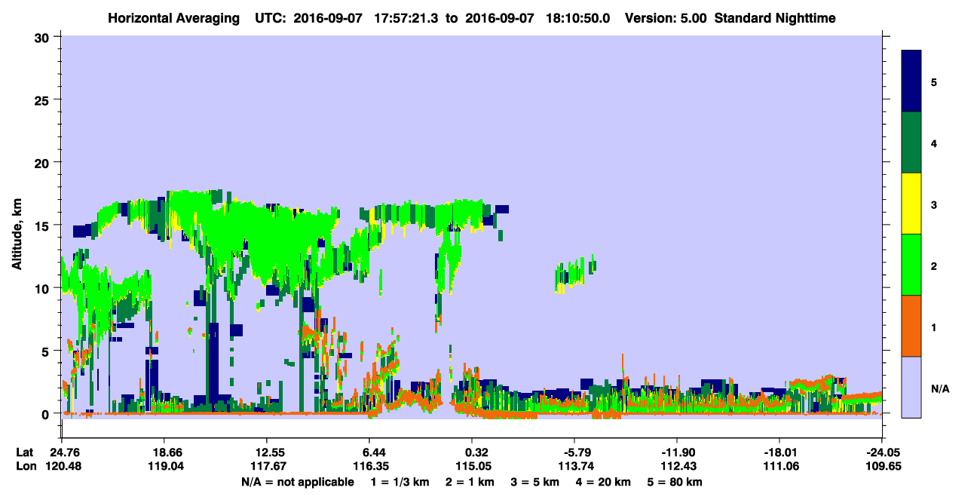980x503 pixels.
Task: Click the '5 = 80 km' legend entry
Action: (676, 482)
